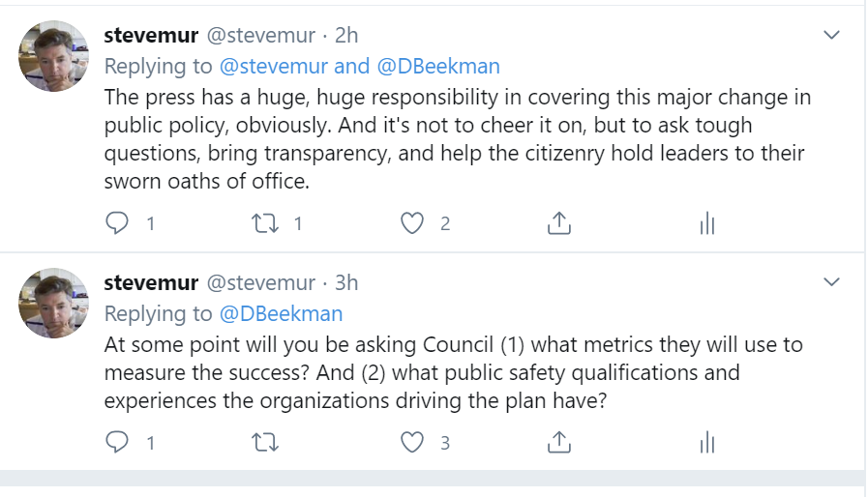Open the more-options chevron on the 2h tweet

point(830,35)
